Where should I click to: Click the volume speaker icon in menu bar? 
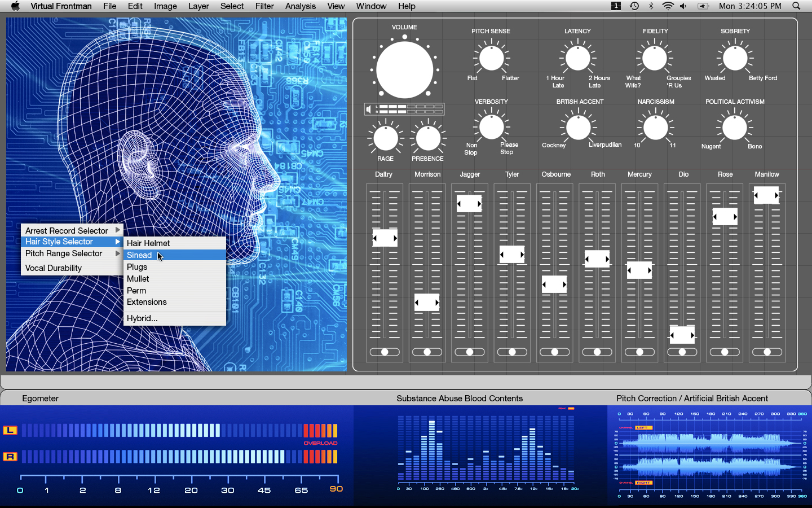[683, 6]
